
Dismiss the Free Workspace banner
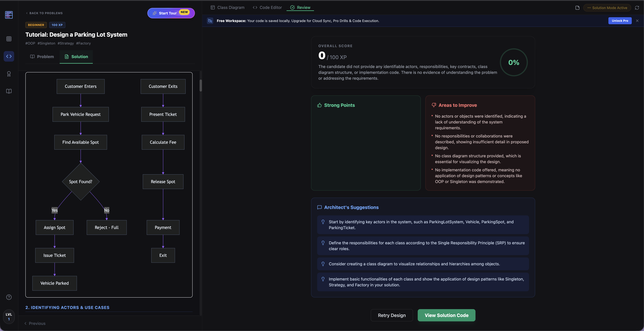click(x=637, y=21)
